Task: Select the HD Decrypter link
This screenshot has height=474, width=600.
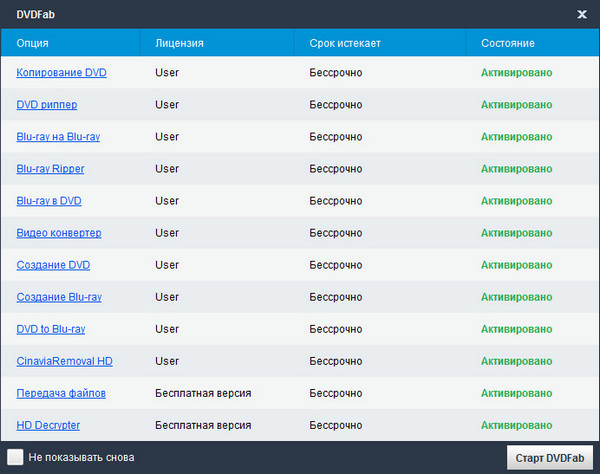Action: 48,425
